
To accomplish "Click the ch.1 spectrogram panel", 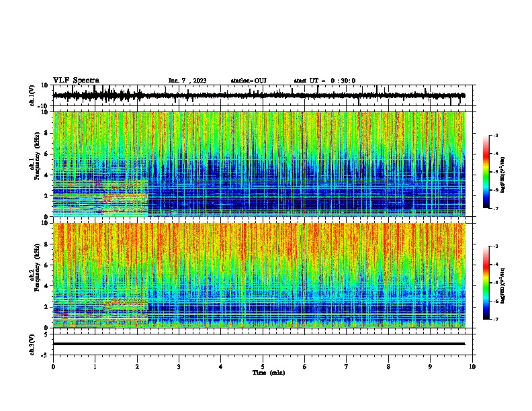I will 259,164.
